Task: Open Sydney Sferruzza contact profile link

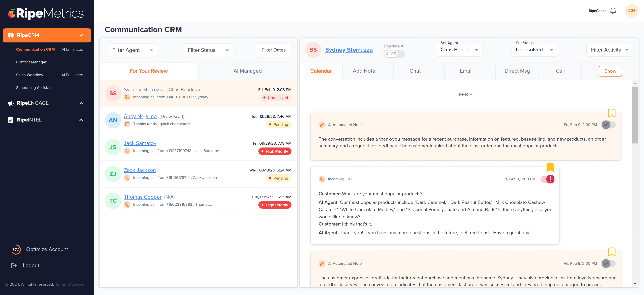Action: 349,49
